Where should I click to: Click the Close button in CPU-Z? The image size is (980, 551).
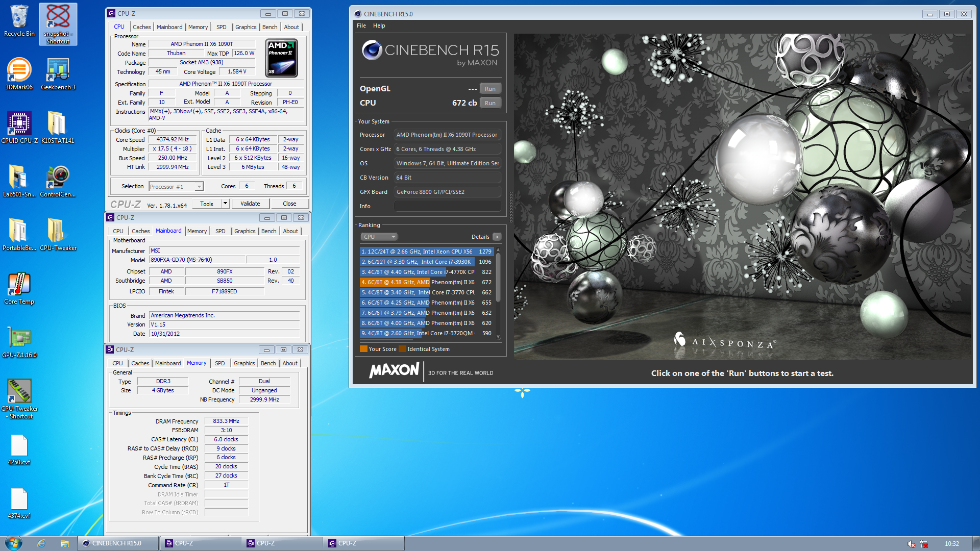(x=289, y=204)
